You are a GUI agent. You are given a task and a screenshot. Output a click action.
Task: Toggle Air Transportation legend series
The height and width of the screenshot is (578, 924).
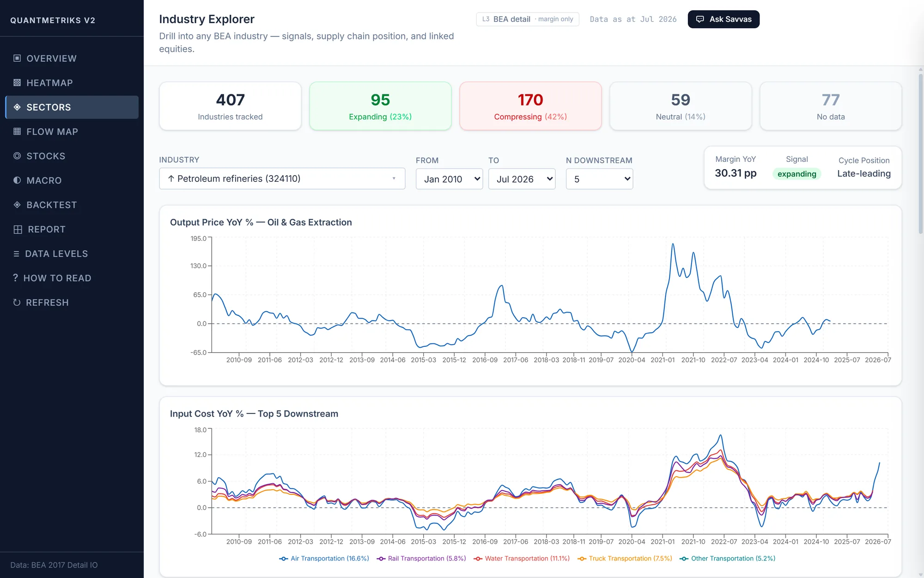pyautogui.click(x=324, y=559)
